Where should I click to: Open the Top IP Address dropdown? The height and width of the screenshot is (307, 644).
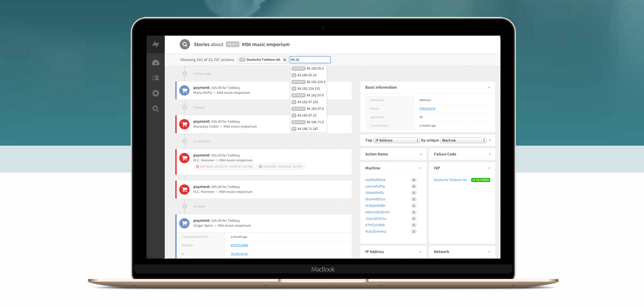(397, 140)
